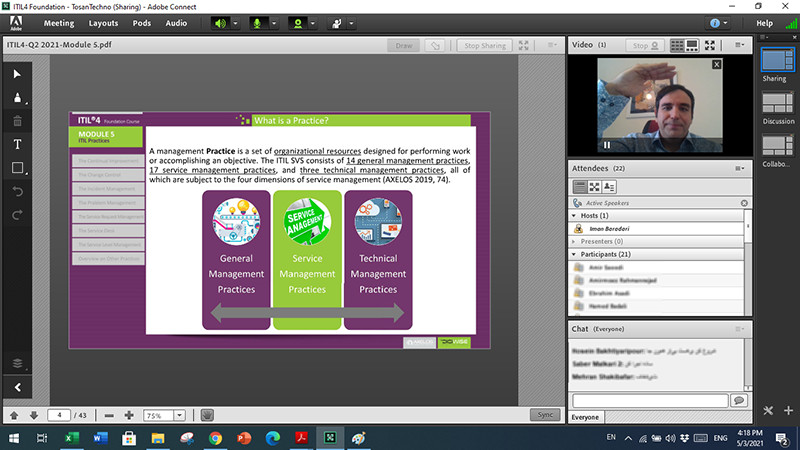Maximize the Video pod
Screen dimensions: 800x450
click(x=710, y=45)
